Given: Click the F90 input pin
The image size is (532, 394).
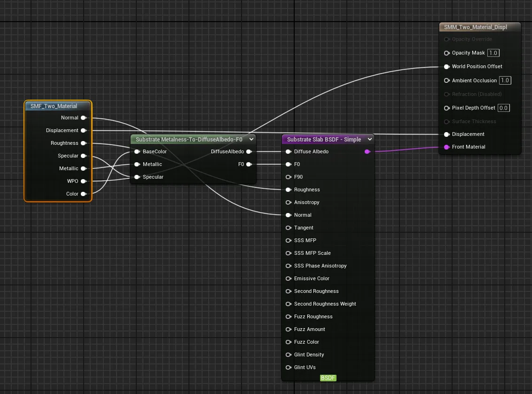Looking at the screenshot, I should [289, 177].
